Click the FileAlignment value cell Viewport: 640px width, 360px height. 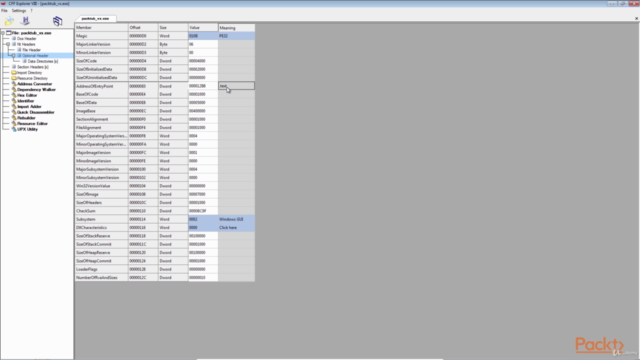pos(203,128)
